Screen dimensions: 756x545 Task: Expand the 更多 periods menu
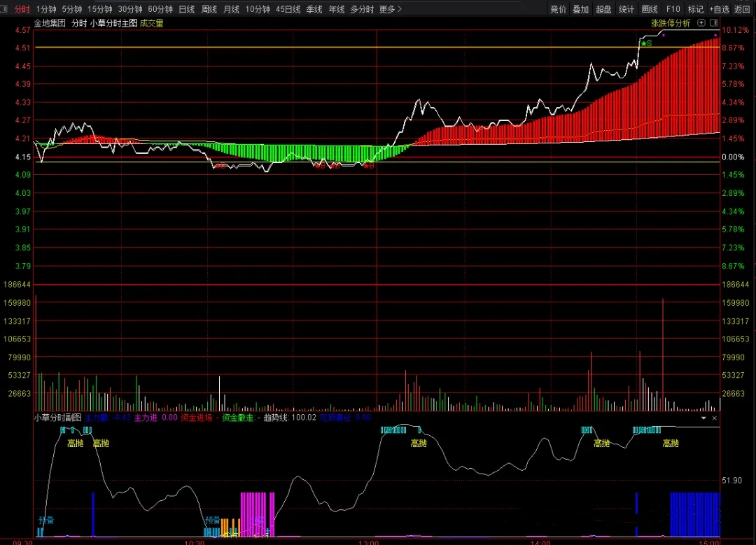coord(390,9)
